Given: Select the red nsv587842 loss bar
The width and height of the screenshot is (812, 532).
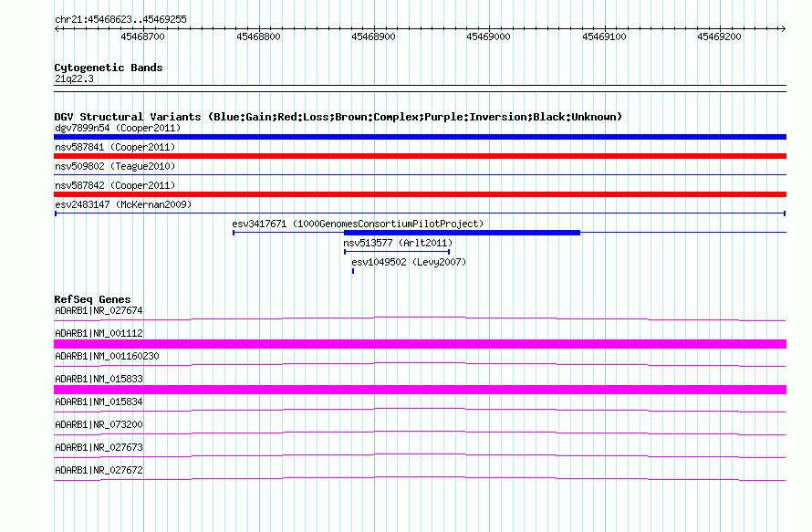Looking at the screenshot, I should tap(420, 194).
